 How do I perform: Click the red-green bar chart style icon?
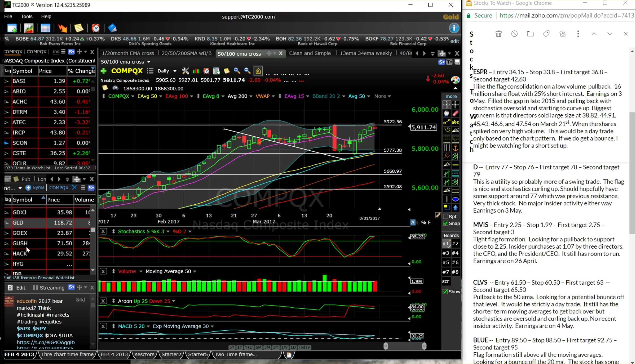pyautogui.click(x=196, y=71)
